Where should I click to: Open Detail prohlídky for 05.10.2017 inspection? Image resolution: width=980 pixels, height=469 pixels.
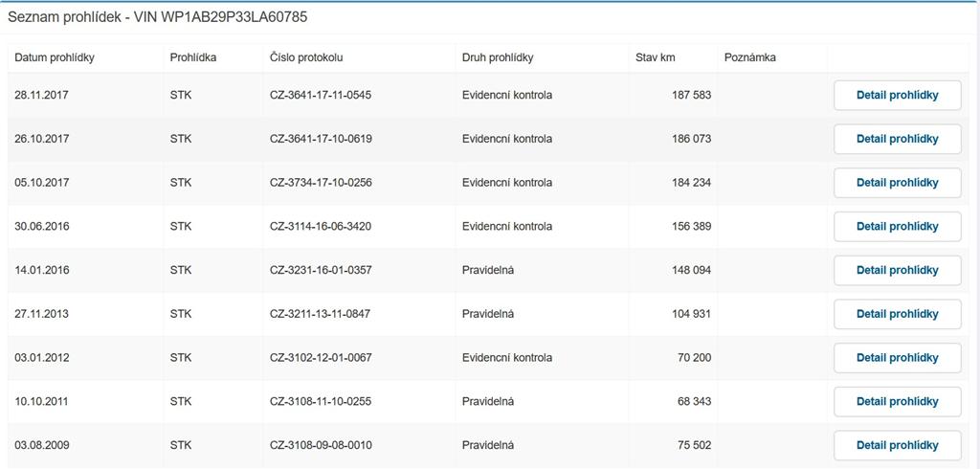click(x=897, y=183)
